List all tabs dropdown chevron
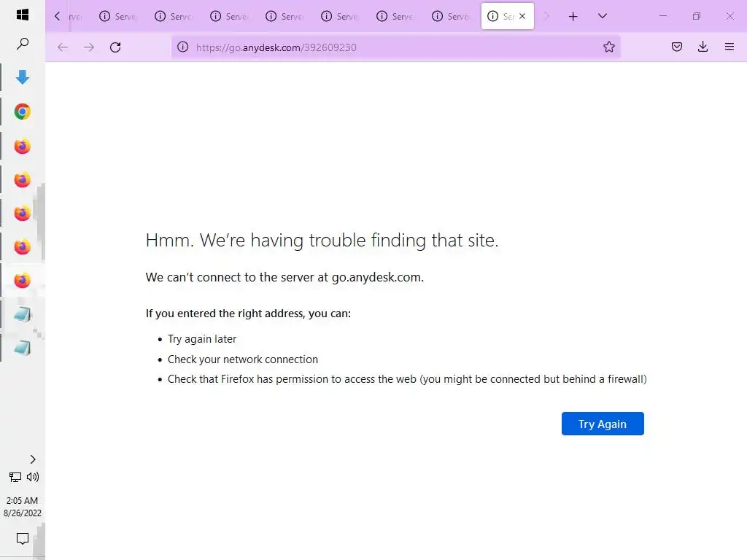Viewport: 747px width, 560px height. 602,16
